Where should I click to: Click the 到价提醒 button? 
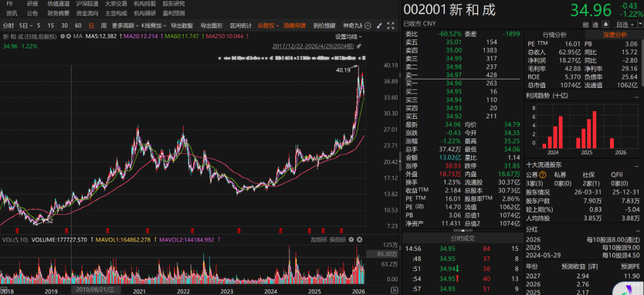pyautogui.click(x=324, y=26)
